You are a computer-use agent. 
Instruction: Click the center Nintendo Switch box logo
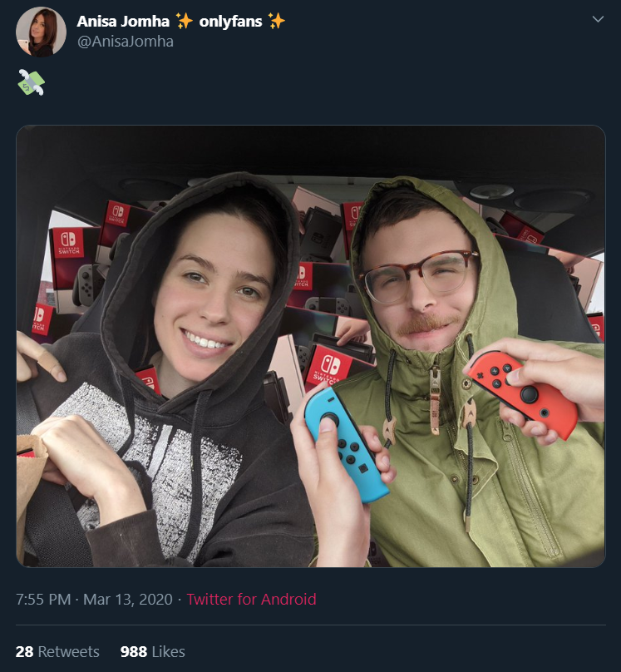tap(330, 366)
